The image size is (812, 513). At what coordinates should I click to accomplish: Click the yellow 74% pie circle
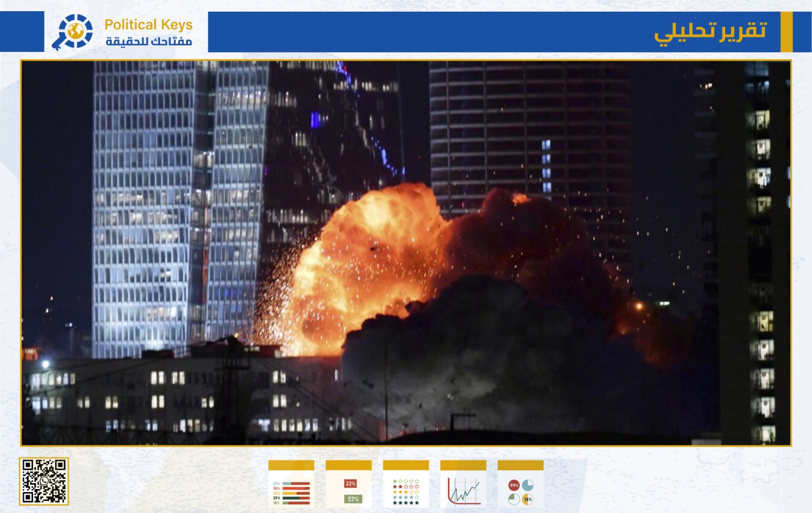(x=528, y=499)
